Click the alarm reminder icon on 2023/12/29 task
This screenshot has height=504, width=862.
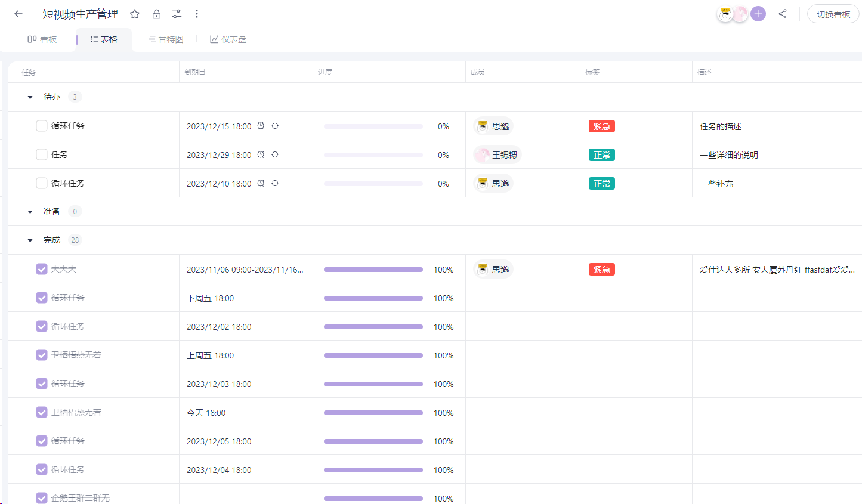(261, 154)
